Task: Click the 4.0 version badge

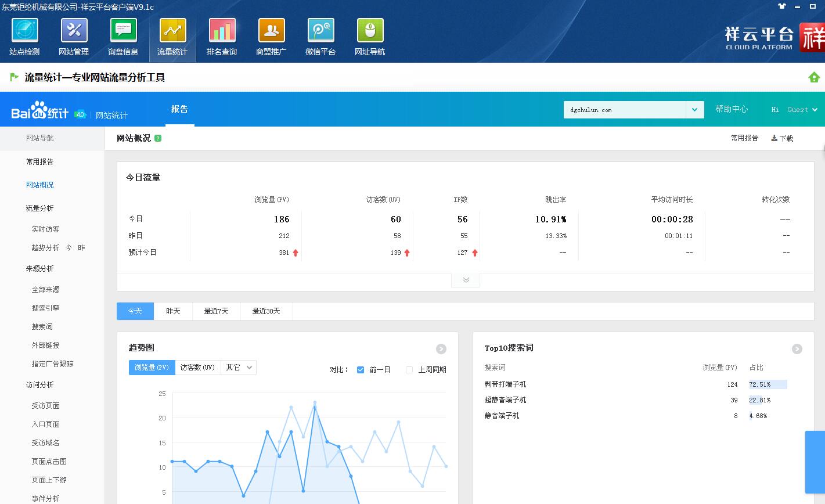Action: (80, 114)
